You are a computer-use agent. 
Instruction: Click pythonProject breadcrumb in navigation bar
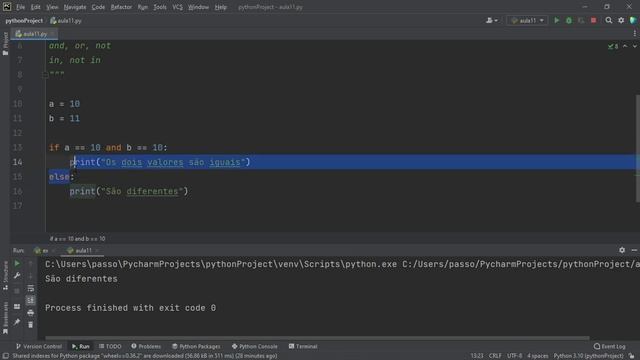coord(24,20)
